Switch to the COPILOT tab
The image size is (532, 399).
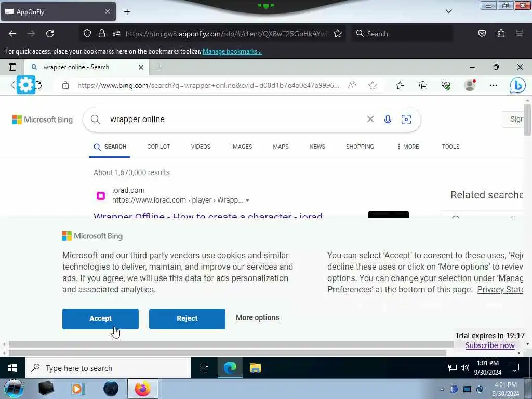[x=158, y=147]
